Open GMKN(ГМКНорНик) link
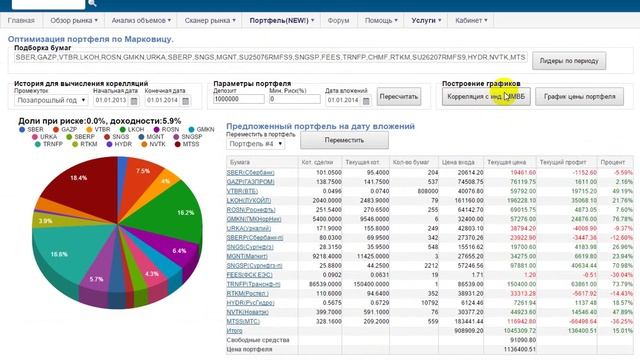This screenshot has height=360, width=640. (x=254, y=219)
